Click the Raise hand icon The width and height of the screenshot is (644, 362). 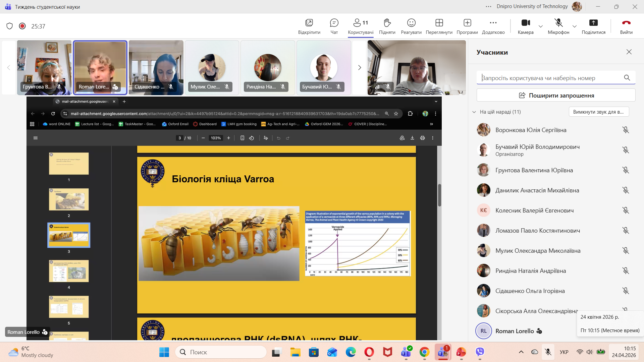point(387,23)
